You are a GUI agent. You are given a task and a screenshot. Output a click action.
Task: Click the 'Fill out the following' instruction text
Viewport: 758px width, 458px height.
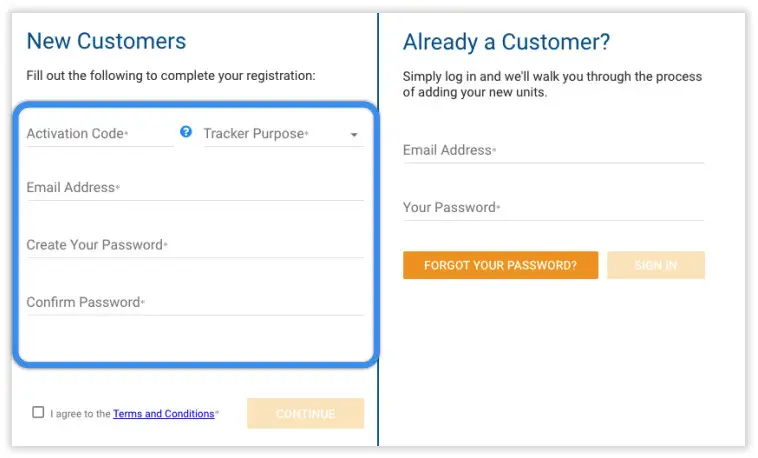pyautogui.click(x=170, y=76)
